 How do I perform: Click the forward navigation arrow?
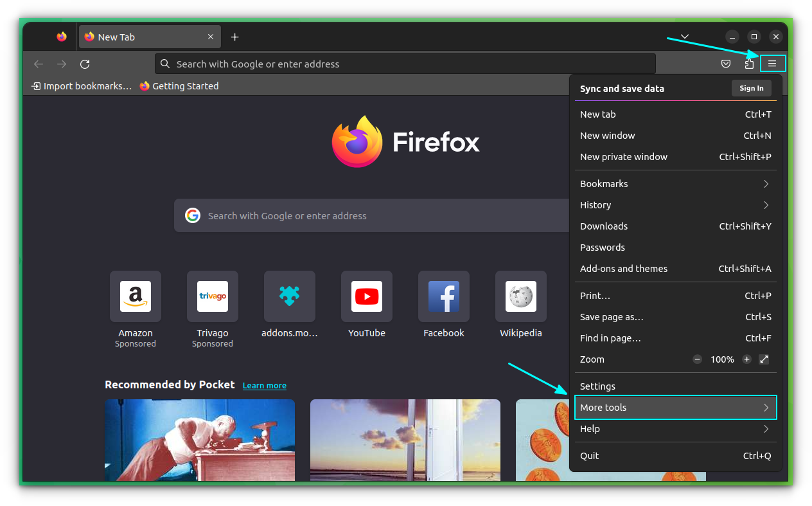(62, 64)
